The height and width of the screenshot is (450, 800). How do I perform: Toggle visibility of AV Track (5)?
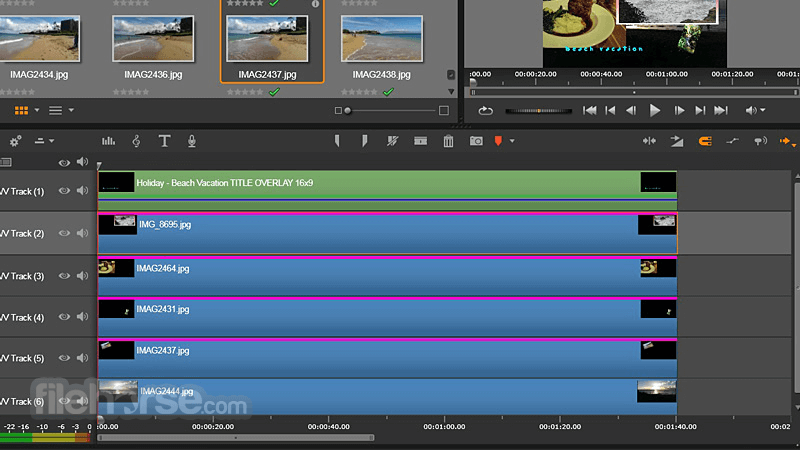65,359
